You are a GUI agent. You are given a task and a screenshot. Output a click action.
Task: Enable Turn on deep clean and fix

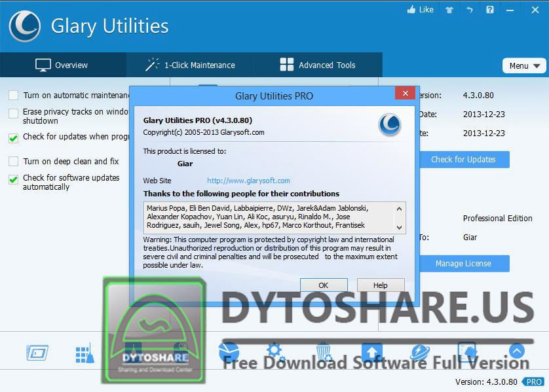click(x=13, y=161)
